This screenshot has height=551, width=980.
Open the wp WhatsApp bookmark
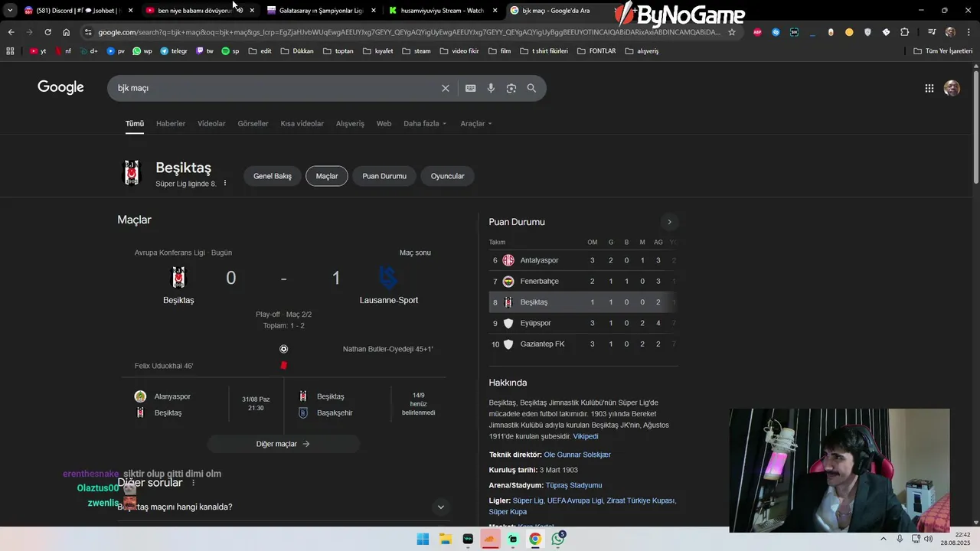point(142,51)
